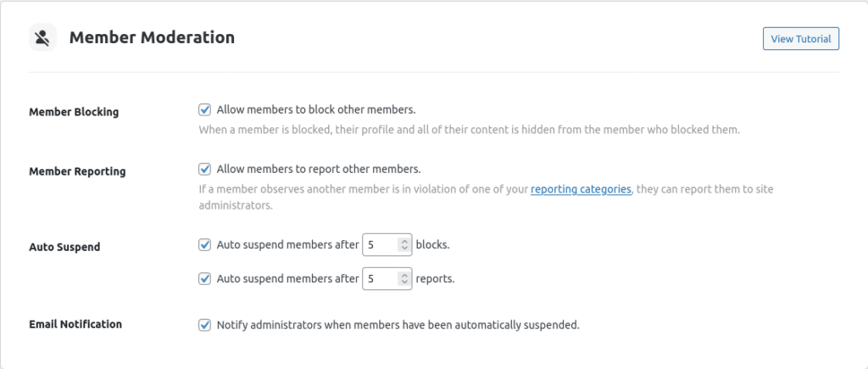Click the reports threshold number field

coord(380,278)
